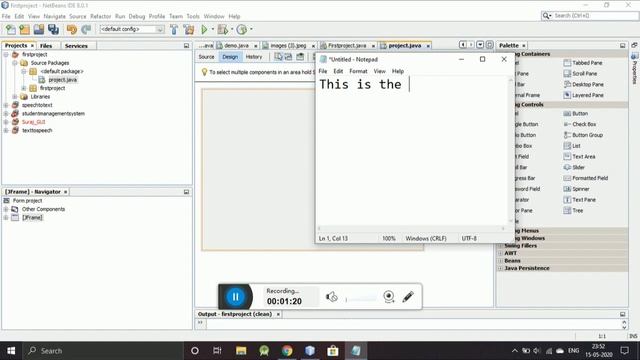The image size is (640, 360).
Task: Click the New Project toolbar icon
Action: (24, 29)
